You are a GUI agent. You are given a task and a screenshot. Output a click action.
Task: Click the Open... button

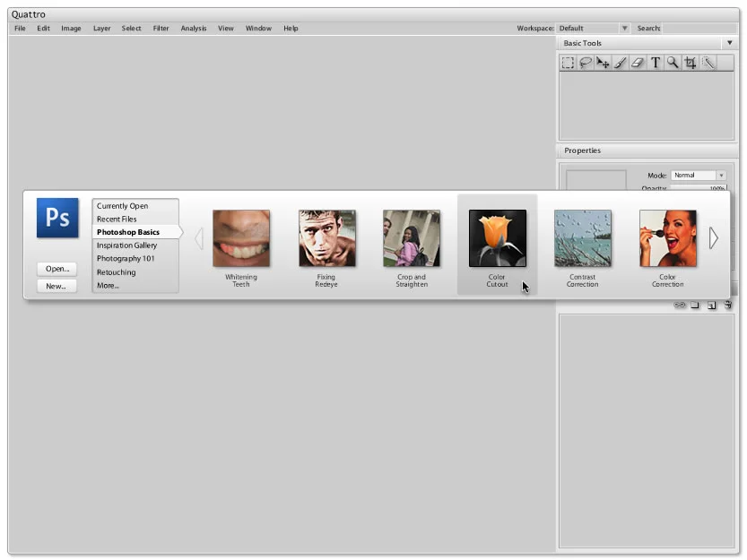(x=57, y=269)
